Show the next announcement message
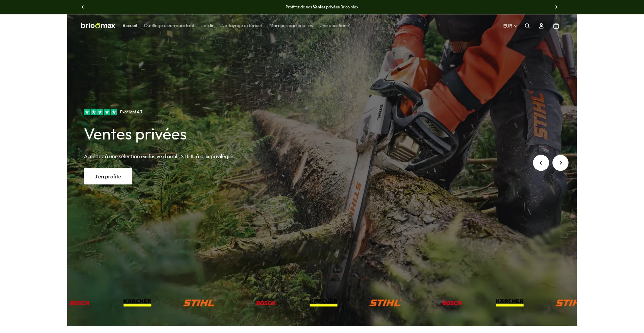The height and width of the screenshot is (333, 644). pyautogui.click(x=556, y=7)
